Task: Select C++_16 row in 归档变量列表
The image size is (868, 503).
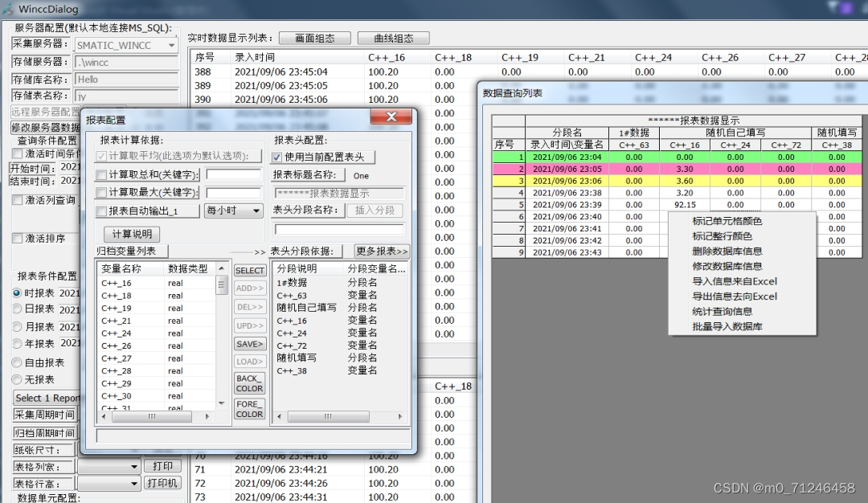Action: tap(158, 284)
